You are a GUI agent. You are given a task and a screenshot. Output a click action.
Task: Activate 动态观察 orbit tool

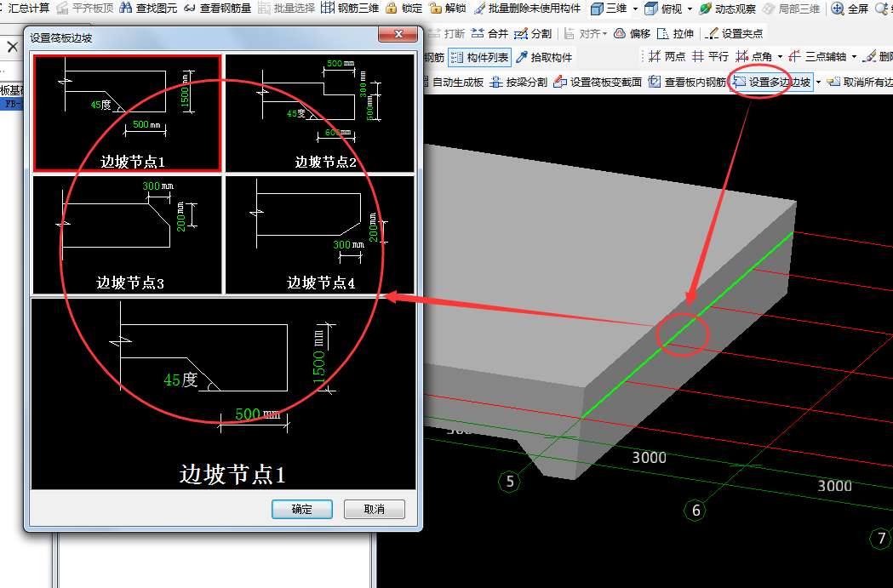728,9
